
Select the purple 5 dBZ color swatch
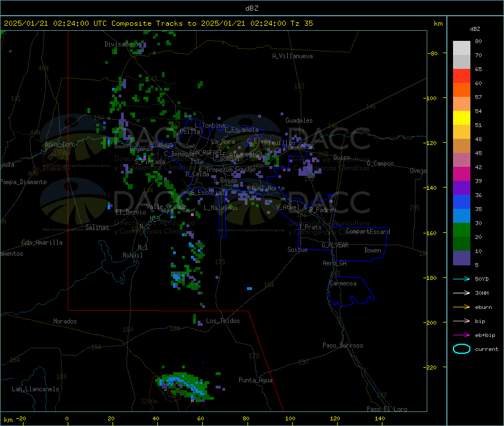click(461, 258)
